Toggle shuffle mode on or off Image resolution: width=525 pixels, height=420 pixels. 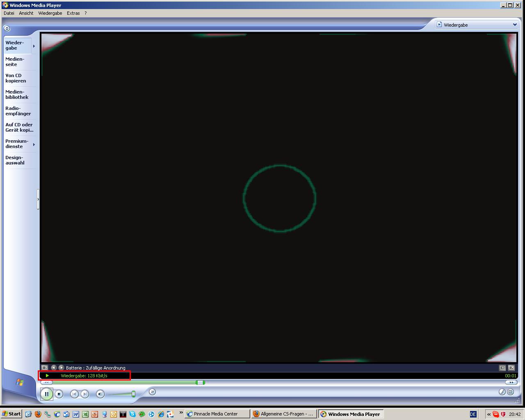point(152,392)
